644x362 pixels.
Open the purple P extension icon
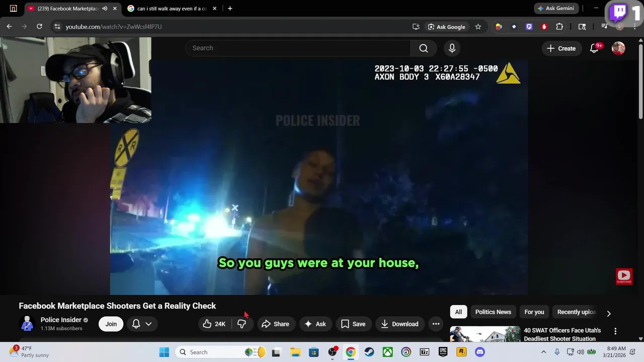pos(529,27)
